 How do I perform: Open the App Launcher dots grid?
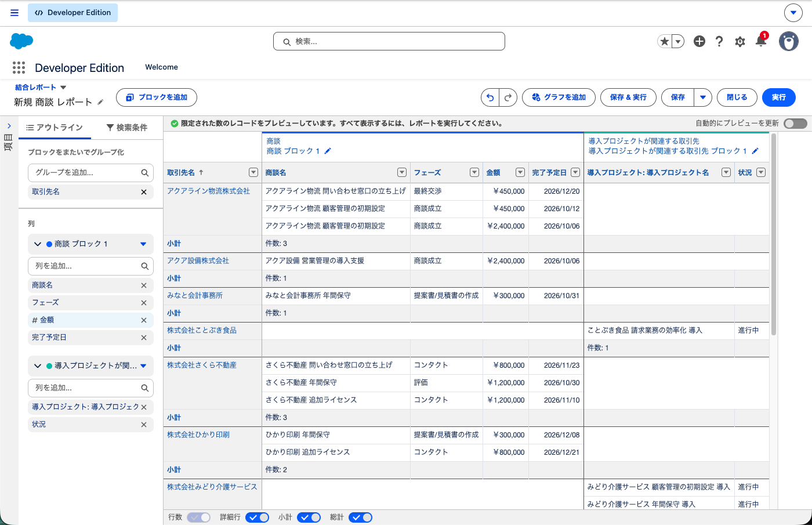19,68
